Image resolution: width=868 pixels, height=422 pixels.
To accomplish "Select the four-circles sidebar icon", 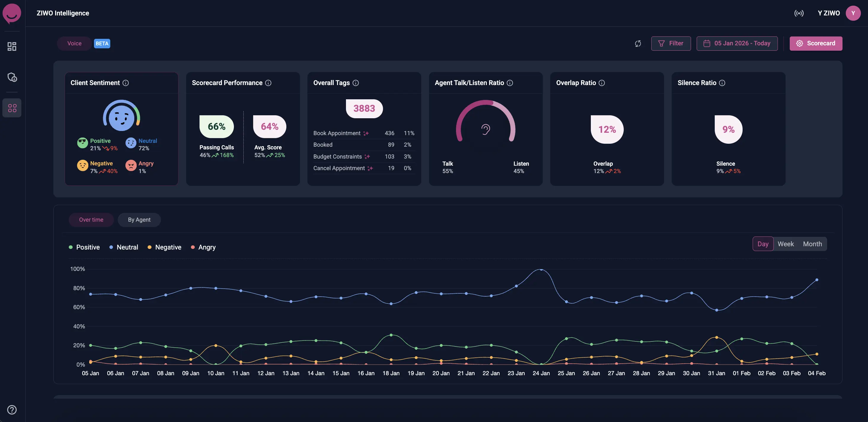I will tap(12, 108).
